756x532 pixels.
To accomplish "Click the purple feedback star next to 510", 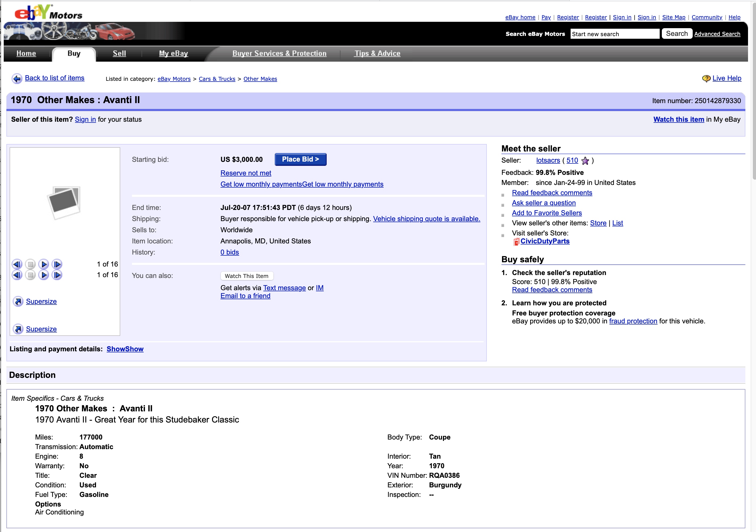I will coord(585,161).
